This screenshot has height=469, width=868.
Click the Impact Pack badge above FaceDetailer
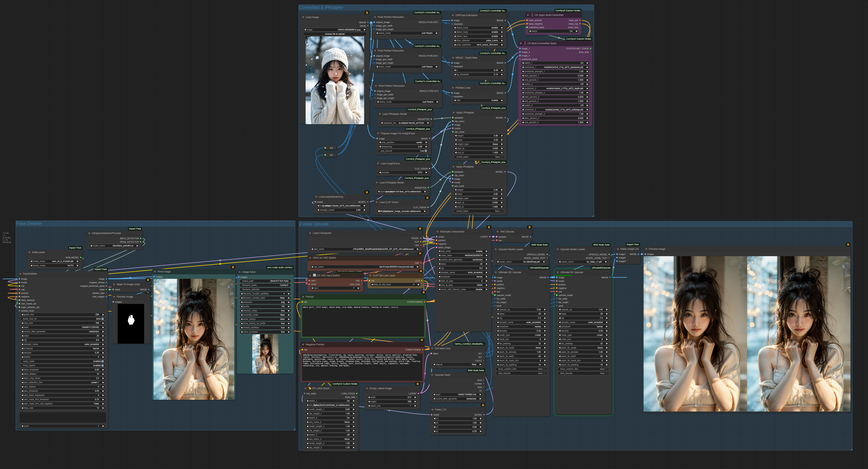coord(100,269)
